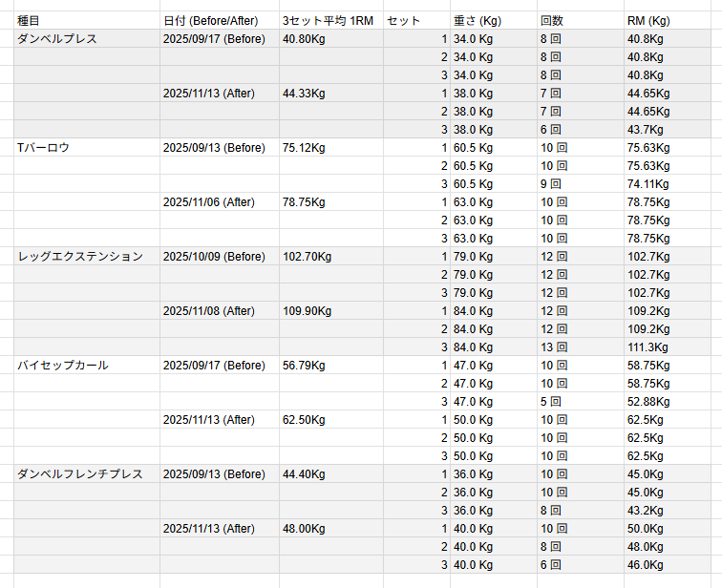Select the 60.5 Kg cell beside 9 回
Image resolution: width=722 pixels, height=588 pixels.
point(494,184)
